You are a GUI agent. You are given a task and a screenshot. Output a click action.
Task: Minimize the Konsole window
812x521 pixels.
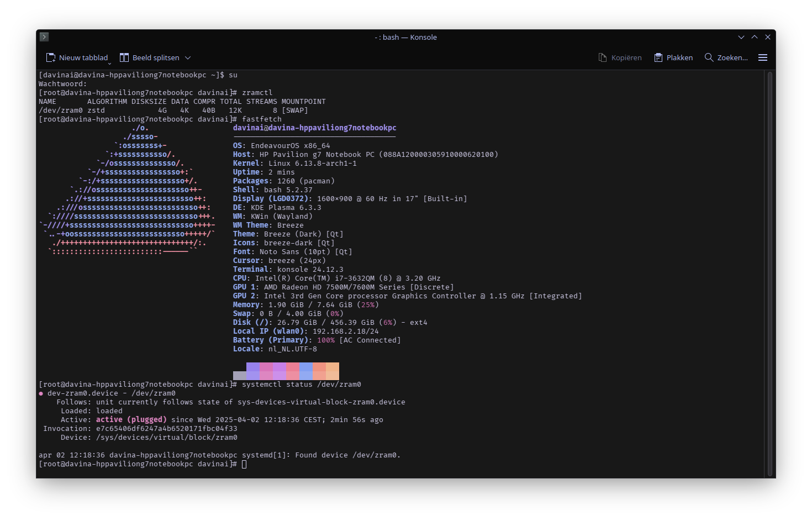[x=741, y=37]
